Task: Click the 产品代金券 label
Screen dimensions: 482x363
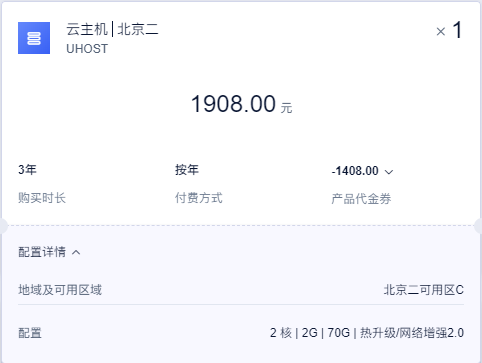Action: coord(361,199)
